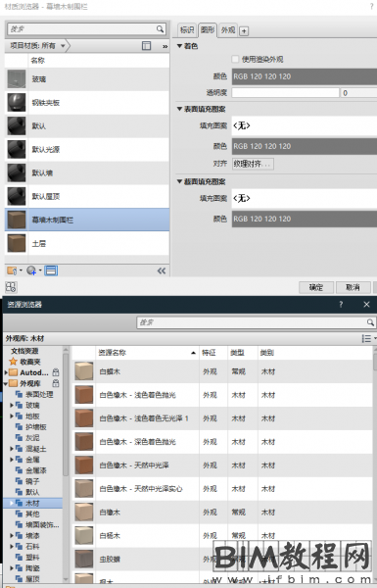Click the 透明度 slider bar
This screenshot has width=377, height=588.
(x=286, y=93)
